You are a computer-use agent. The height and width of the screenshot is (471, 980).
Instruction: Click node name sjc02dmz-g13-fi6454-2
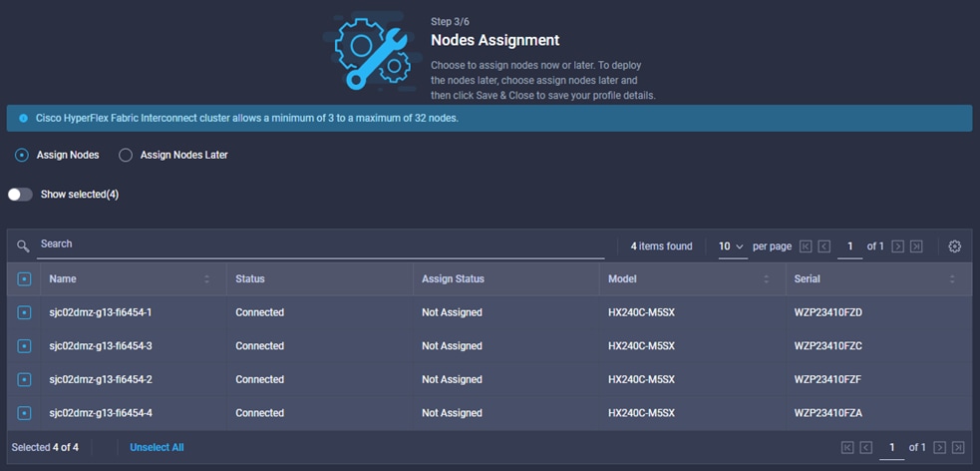[x=101, y=379]
